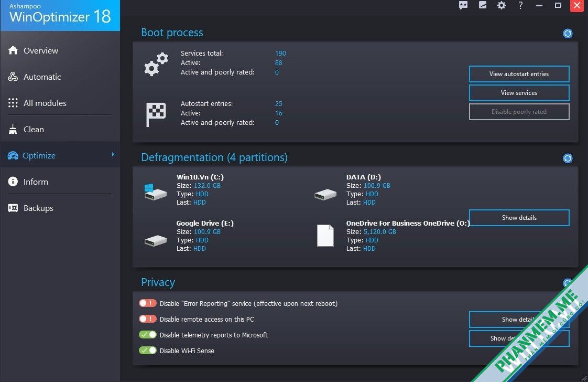Viewport: 588px width, 382px height.
Task: Switch to the Clean section
Action: click(x=60, y=130)
